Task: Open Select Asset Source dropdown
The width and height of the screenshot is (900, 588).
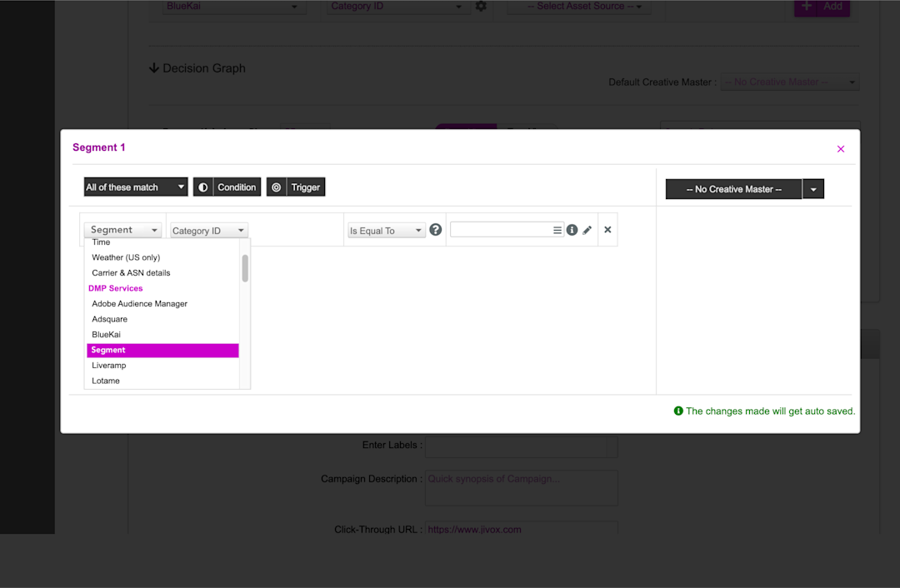Action: click(x=580, y=7)
